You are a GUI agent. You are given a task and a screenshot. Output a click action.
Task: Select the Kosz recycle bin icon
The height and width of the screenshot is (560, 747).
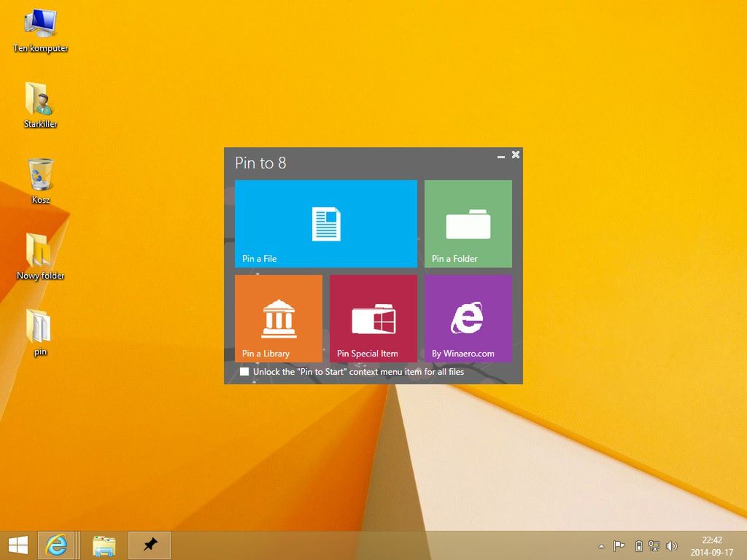coord(41,181)
